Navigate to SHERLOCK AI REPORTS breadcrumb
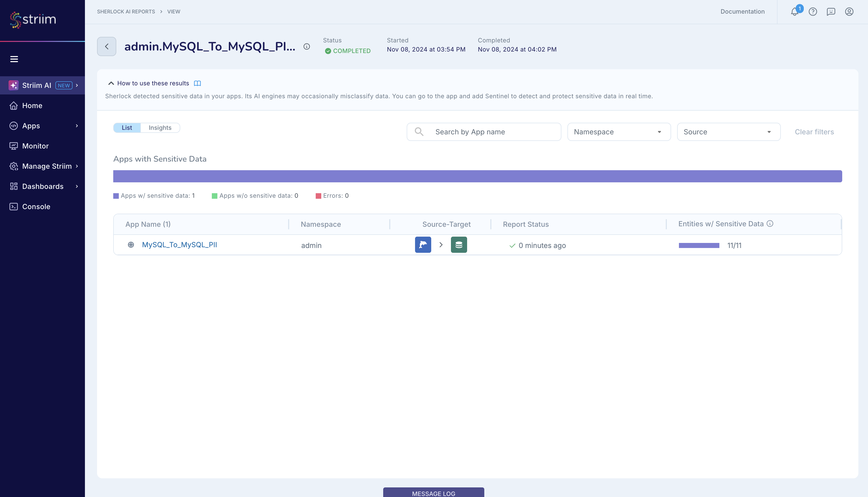 click(126, 11)
